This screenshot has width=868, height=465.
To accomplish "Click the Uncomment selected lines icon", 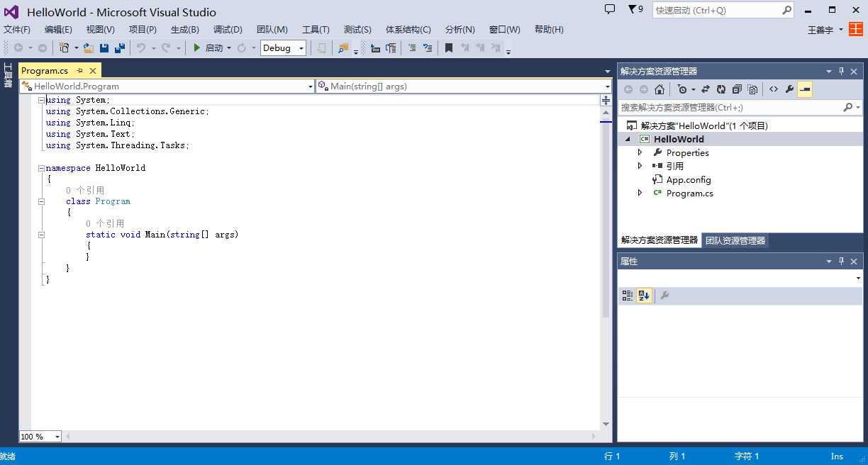I will pyautogui.click(x=427, y=48).
